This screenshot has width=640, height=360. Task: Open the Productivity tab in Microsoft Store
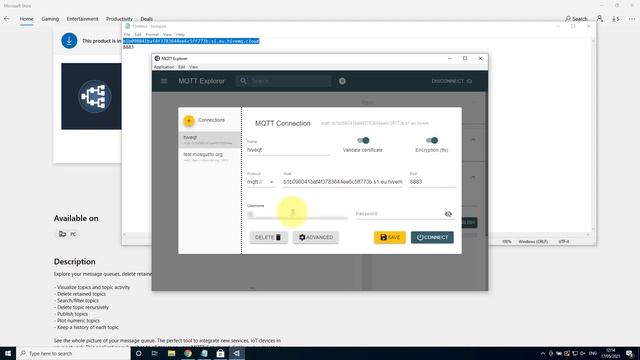(119, 19)
